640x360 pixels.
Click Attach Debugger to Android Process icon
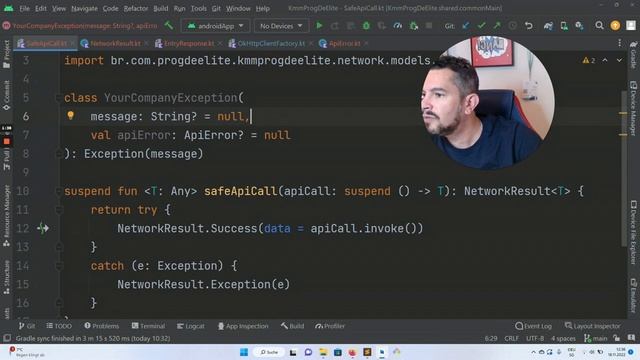click(414, 26)
